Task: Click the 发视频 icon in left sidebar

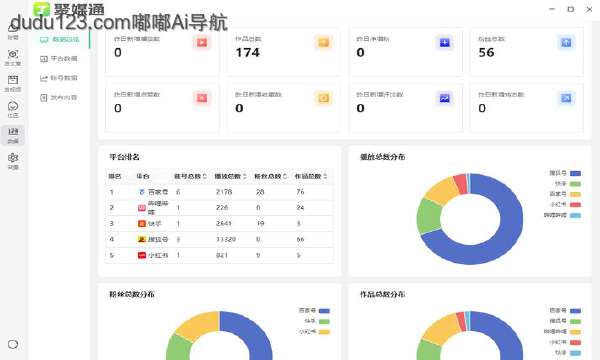Action: click(x=13, y=83)
